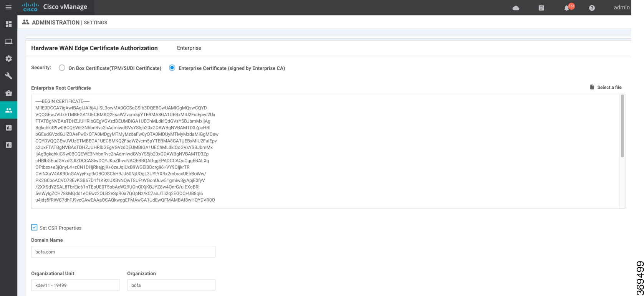Viewport: 644px width, 296px height.
Task: Open the admin user menu
Action: pyautogui.click(x=621, y=7)
